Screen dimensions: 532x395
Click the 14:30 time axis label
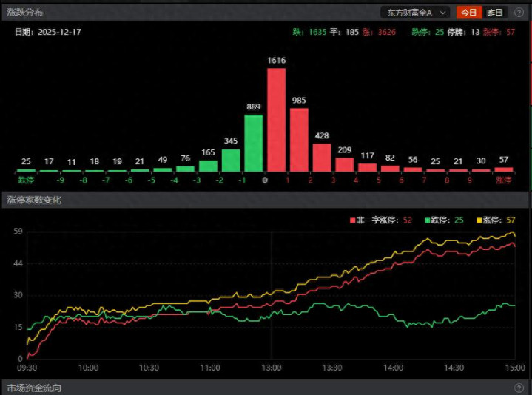pyautogui.click(x=454, y=368)
